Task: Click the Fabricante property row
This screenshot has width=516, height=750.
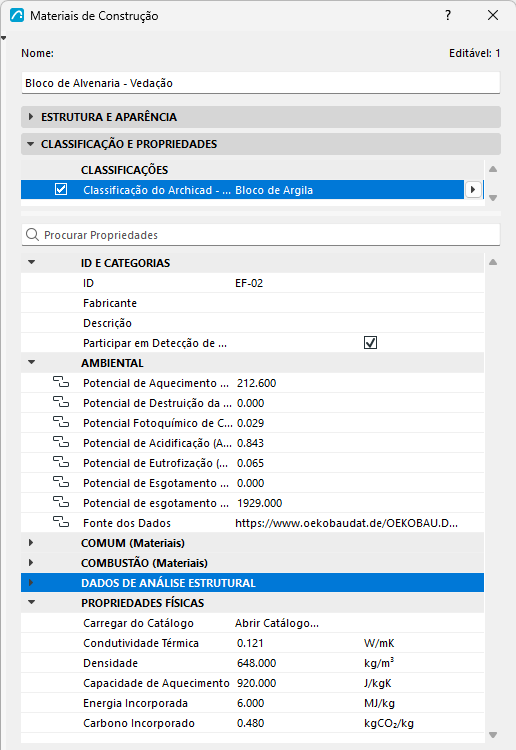Action: [253, 303]
